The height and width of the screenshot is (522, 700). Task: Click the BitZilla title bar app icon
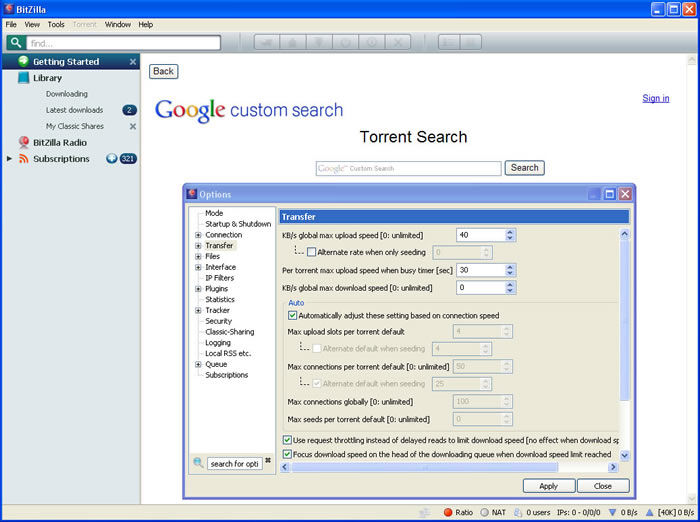8,8
